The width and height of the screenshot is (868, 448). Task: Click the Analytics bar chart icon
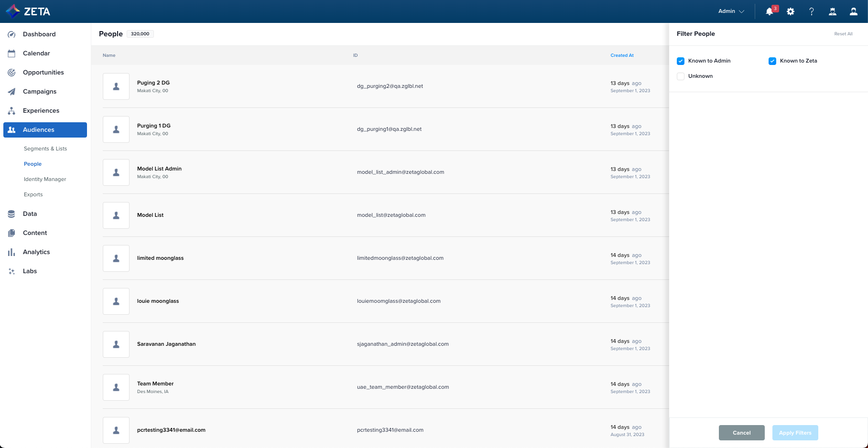click(11, 252)
